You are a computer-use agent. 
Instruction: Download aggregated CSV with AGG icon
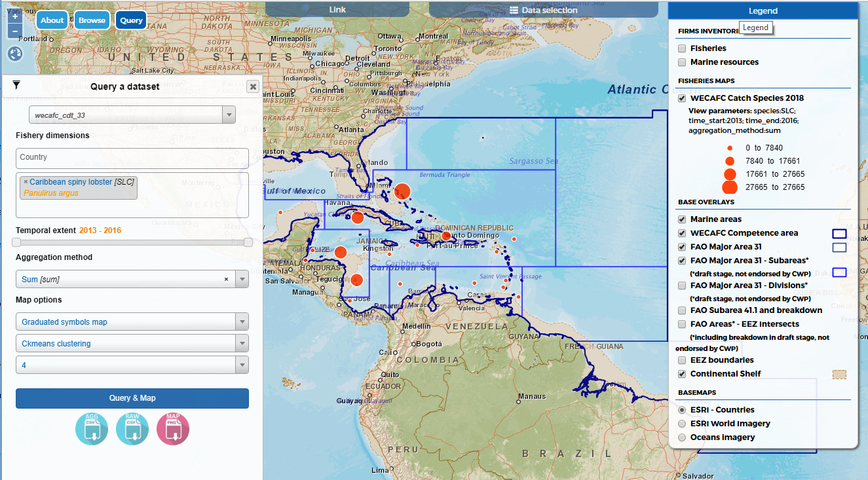(x=92, y=429)
